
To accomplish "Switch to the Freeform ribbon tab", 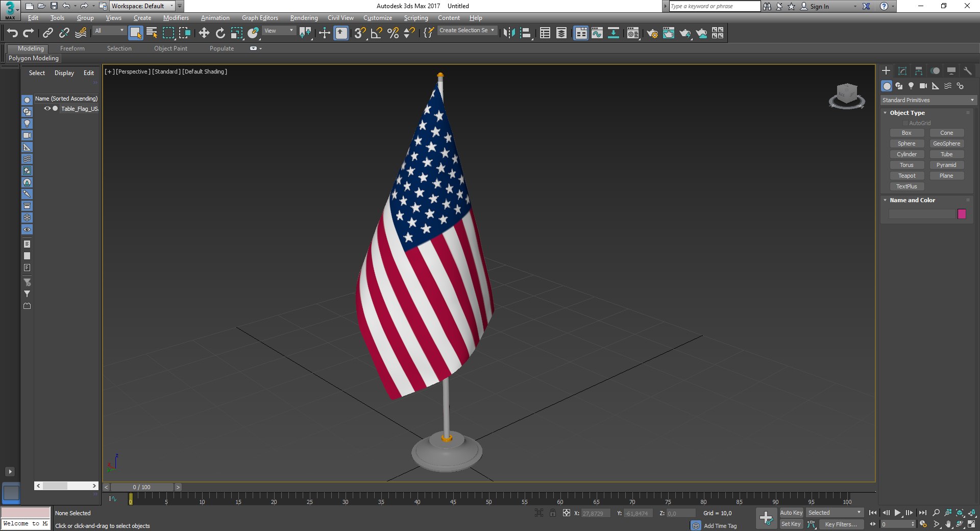I will tap(72, 49).
